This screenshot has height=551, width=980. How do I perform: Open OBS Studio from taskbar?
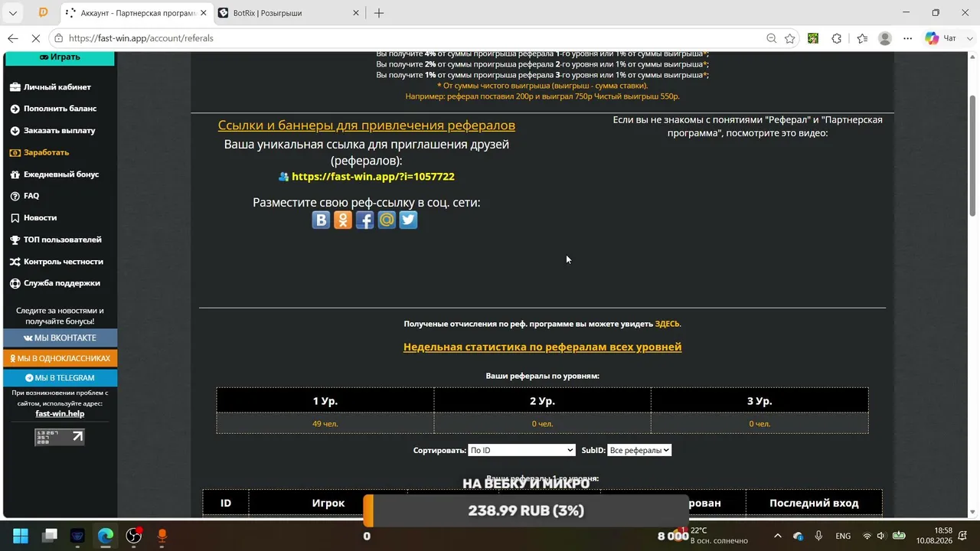point(134,536)
